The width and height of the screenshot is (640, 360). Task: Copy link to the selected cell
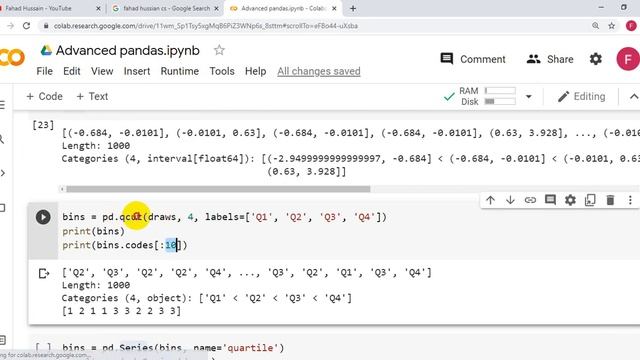(x=530, y=200)
